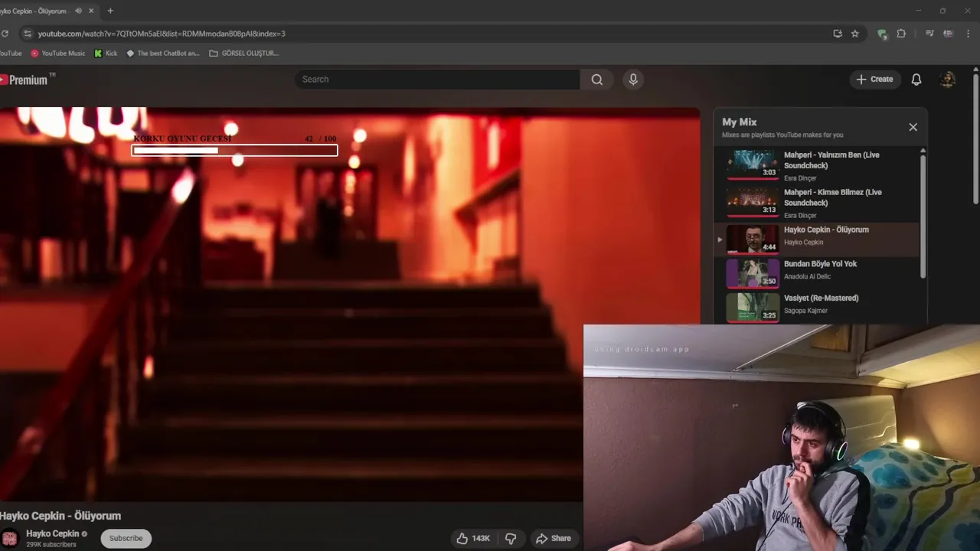Viewport: 980px width, 551px height.
Task: Open the notifications bell
Action: 916,80
